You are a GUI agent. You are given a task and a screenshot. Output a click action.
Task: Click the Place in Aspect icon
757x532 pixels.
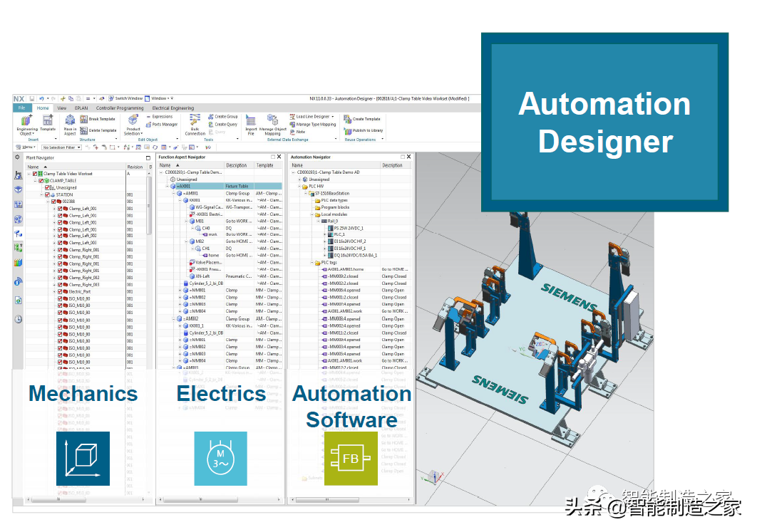(70, 121)
